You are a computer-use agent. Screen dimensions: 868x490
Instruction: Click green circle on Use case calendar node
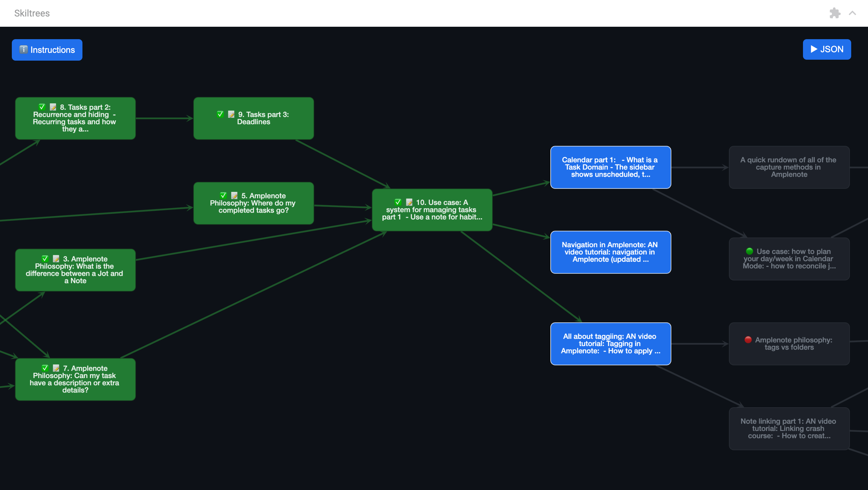click(749, 251)
